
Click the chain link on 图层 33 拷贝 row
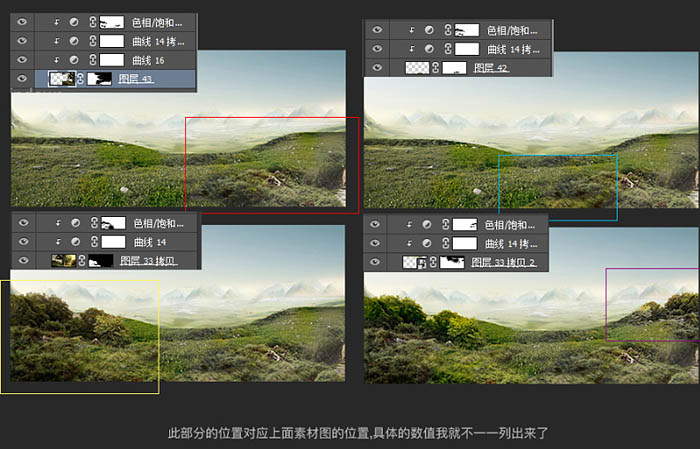(82, 260)
